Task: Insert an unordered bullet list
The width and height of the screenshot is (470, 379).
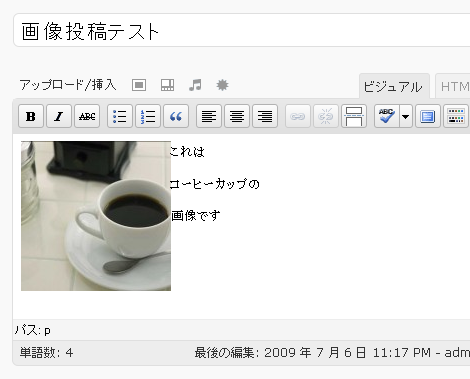Action: (x=120, y=116)
